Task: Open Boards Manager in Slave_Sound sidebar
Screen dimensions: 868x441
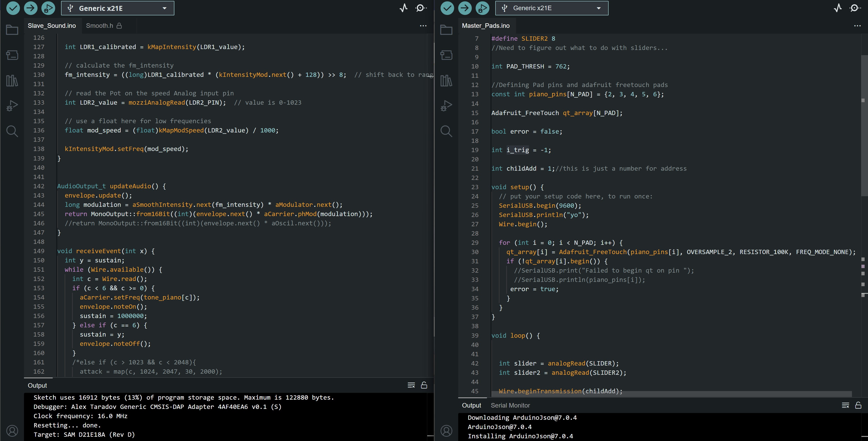Action: [12, 55]
